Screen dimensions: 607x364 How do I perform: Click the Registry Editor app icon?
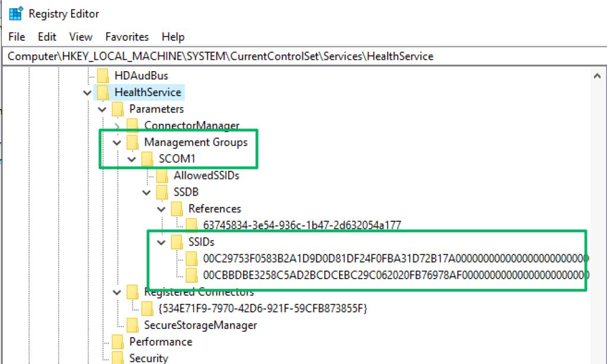15,14
